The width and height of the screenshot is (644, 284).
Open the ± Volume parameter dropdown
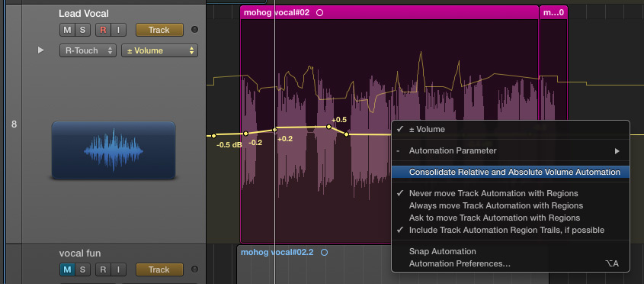(x=159, y=50)
